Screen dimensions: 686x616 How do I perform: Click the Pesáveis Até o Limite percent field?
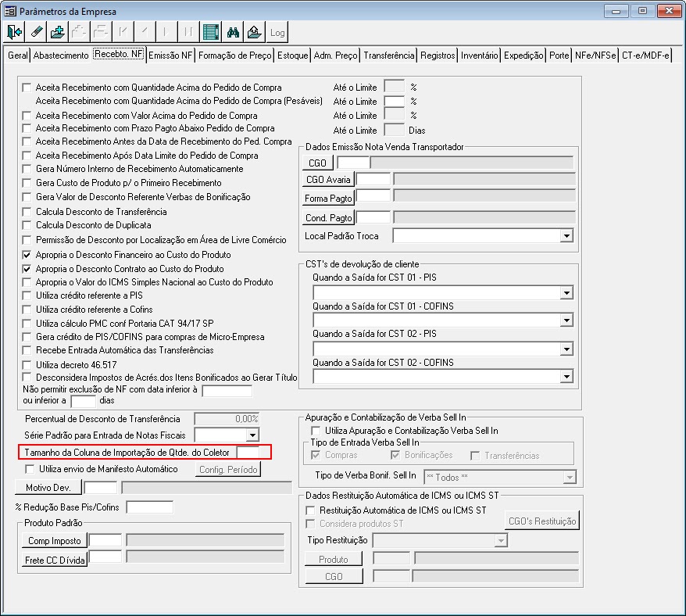(395, 102)
